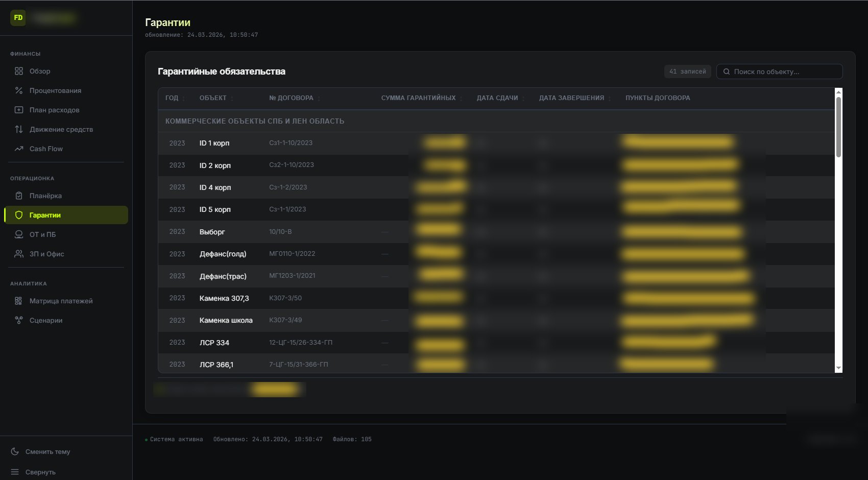Focus the Поиск по объекту search field
This screenshot has width=868, height=480.
tap(779, 71)
